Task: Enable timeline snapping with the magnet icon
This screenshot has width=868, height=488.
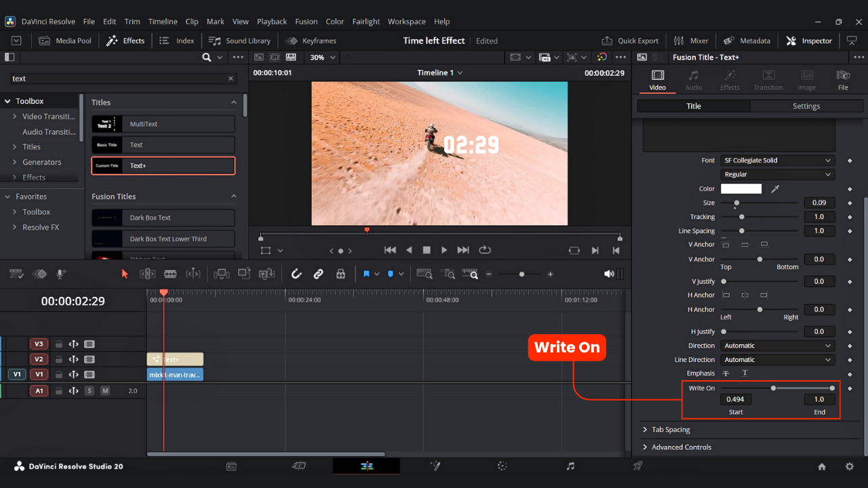Action: tap(296, 274)
